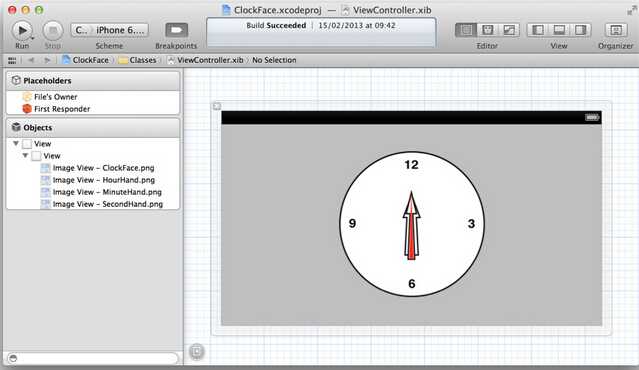
Task: Go forward with jump bar right arrow
Action: pos(47,60)
